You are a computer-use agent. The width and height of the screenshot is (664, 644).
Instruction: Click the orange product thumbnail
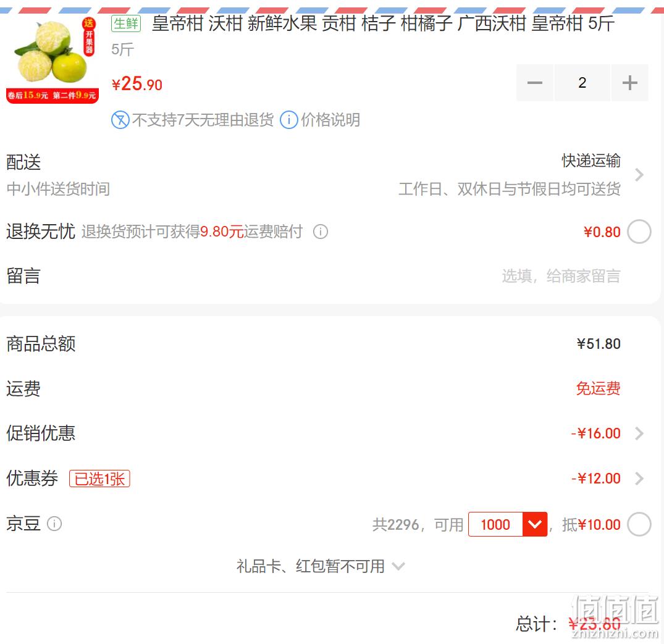[x=53, y=60]
